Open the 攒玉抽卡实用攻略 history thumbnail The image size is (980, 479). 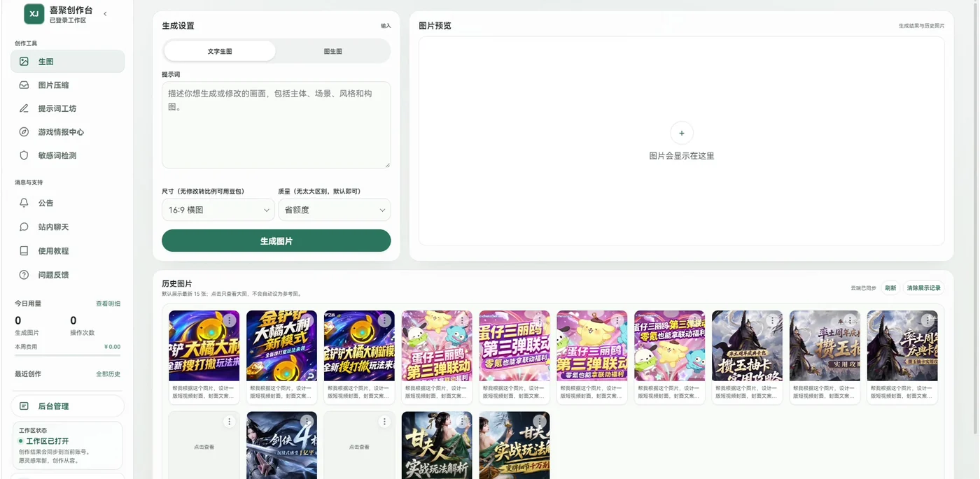coord(747,345)
